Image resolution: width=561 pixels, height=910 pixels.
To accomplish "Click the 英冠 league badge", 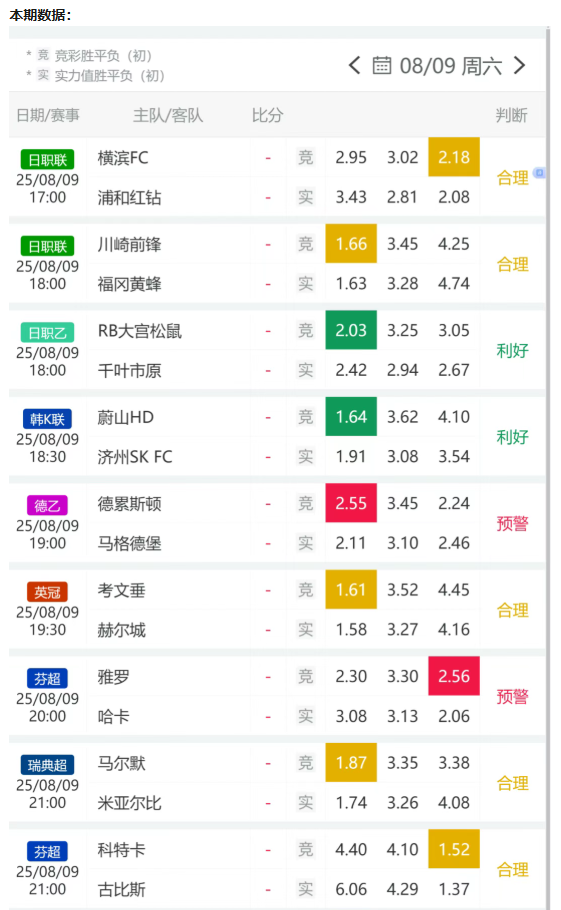I will pos(48,592).
